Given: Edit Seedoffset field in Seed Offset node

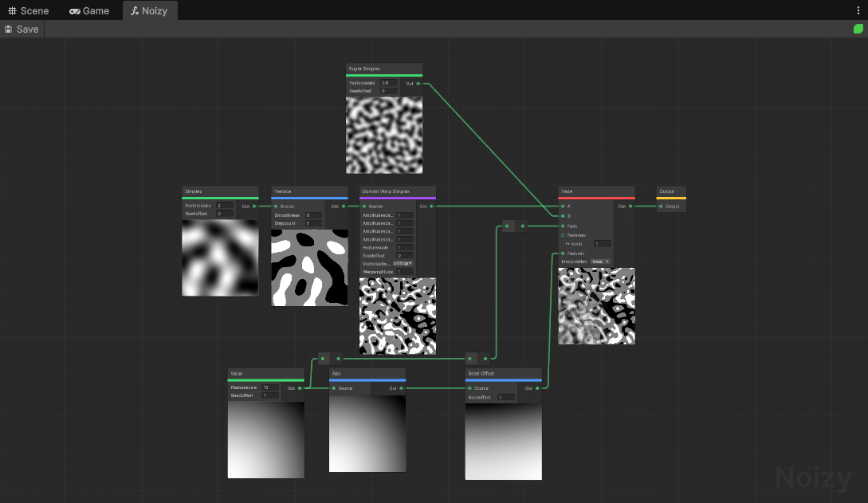Looking at the screenshot, I should [506, 397].
